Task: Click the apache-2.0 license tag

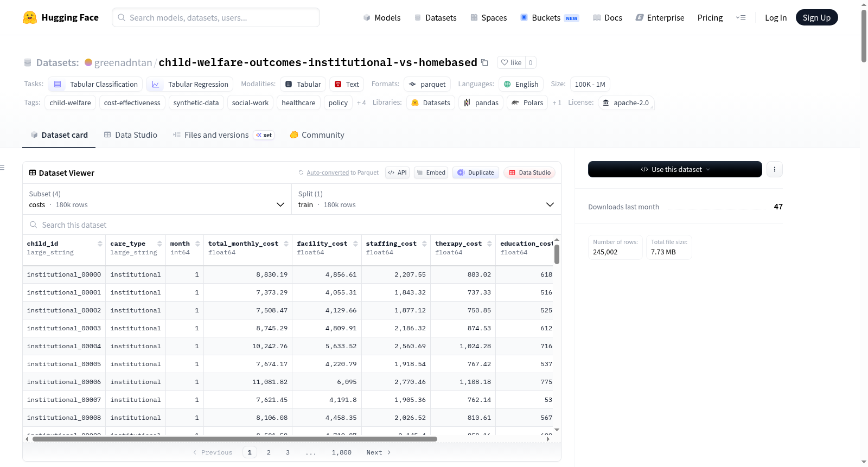Action: pyautogui.click(x=626, y=103)
